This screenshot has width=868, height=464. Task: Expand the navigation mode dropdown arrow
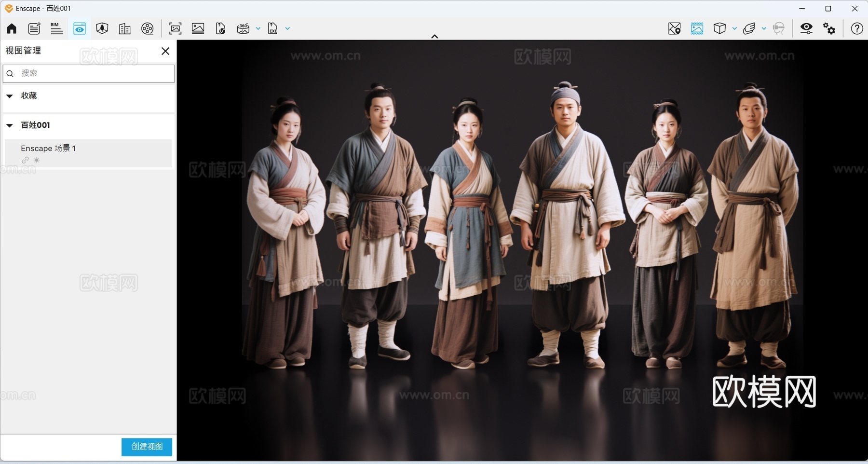[x=764, y=28]
